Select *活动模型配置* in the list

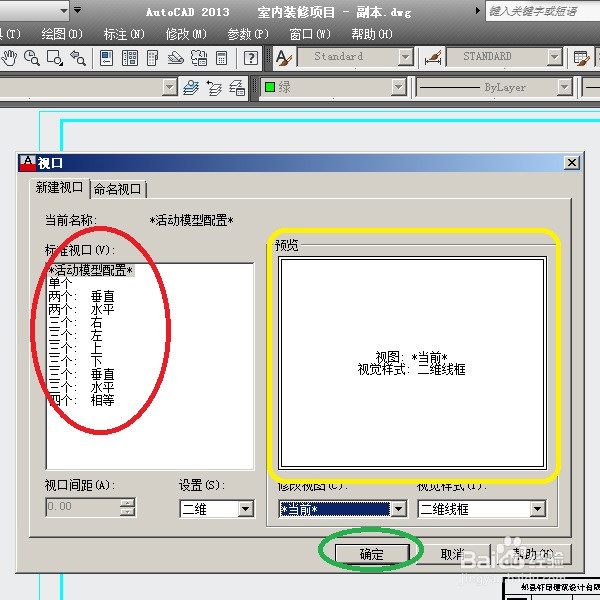(x=91, y=271)
